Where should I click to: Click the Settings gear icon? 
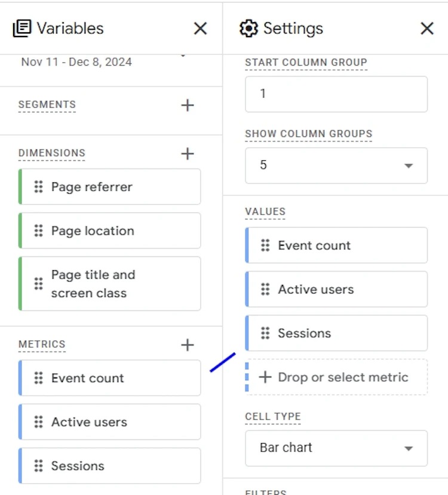click(248, 29)
